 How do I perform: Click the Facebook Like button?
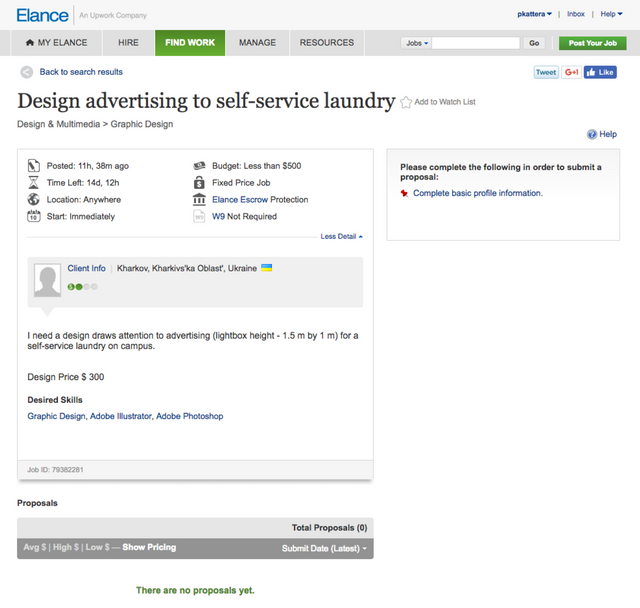pyautogui.click(x=600, y=72)
